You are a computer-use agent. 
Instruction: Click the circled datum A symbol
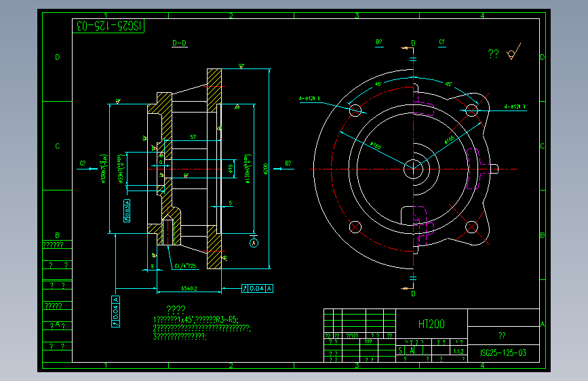pyautogui.click(x=254, y=243)
